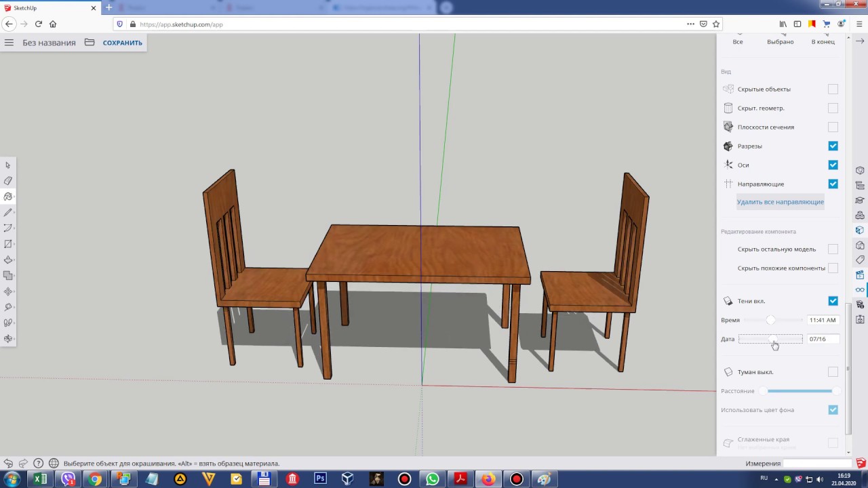This screenshot has height=488, width=868.
Task: Select the Tape Measure tool
Action: tap(8, 307)
